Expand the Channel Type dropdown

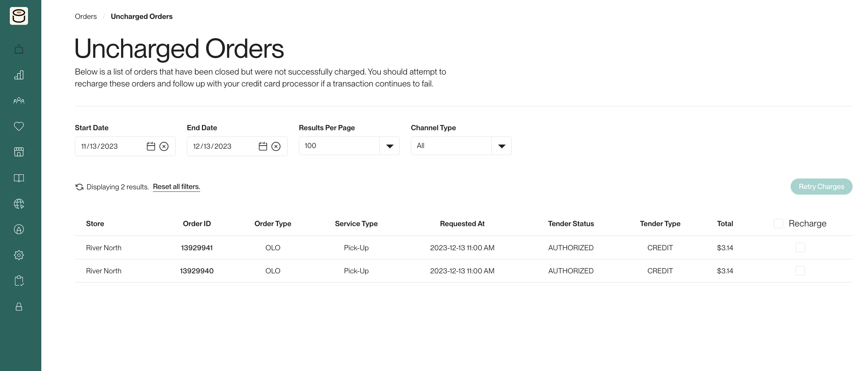(501, 146)
